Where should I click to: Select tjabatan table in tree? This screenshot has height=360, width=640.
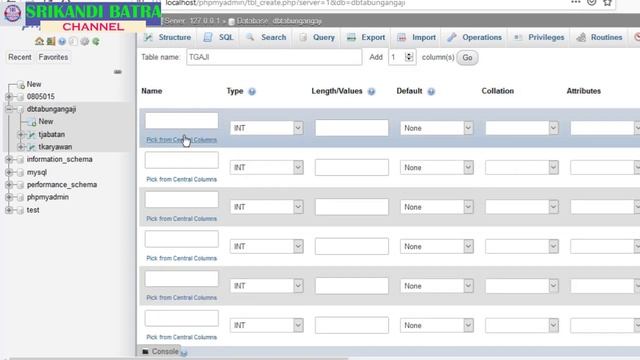(x=51, y=134)
